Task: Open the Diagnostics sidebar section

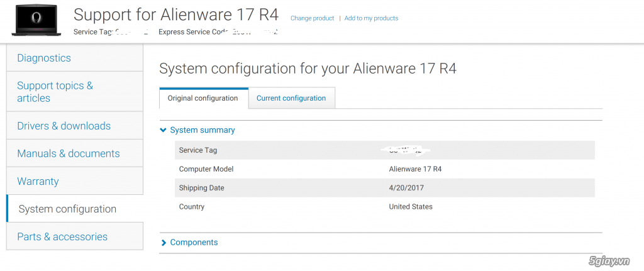Action: (x=75, y=58)
